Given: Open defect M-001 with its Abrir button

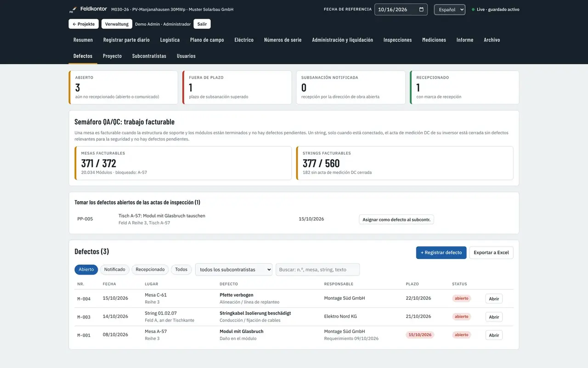Looking at the screenshot, I should [494, 335].
